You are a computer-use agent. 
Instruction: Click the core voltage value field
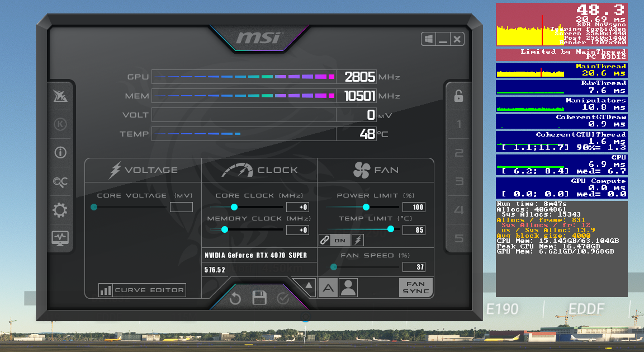[181, 207]
